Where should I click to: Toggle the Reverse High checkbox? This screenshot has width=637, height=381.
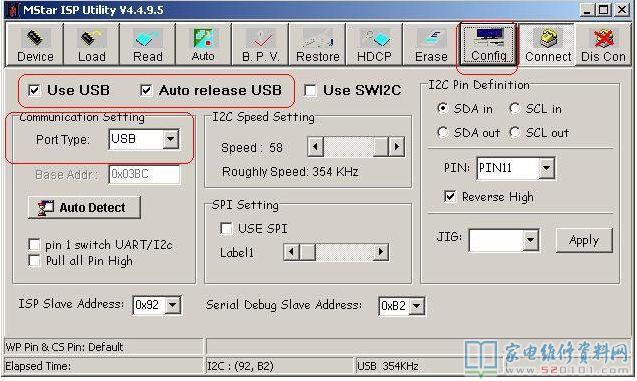coord(450,197)
